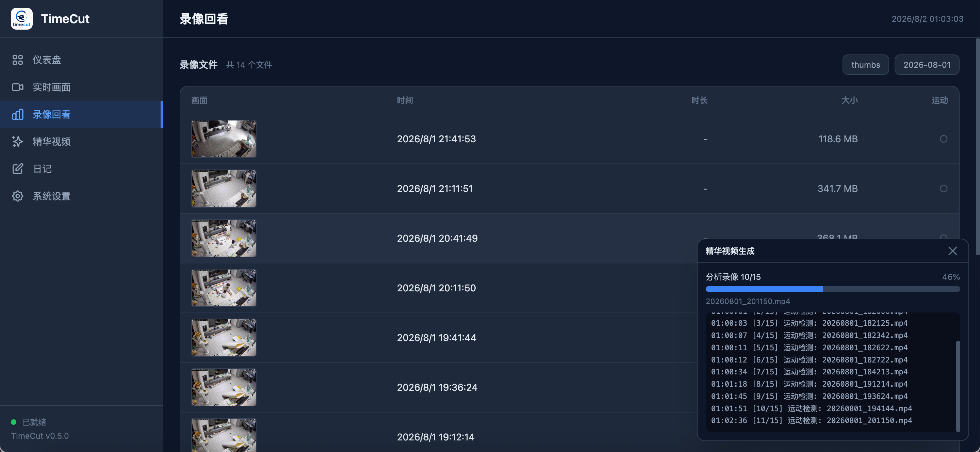Click the 时间 column header
The width and height of the screenshot is (980, 452).
click(x=405, y=100)
